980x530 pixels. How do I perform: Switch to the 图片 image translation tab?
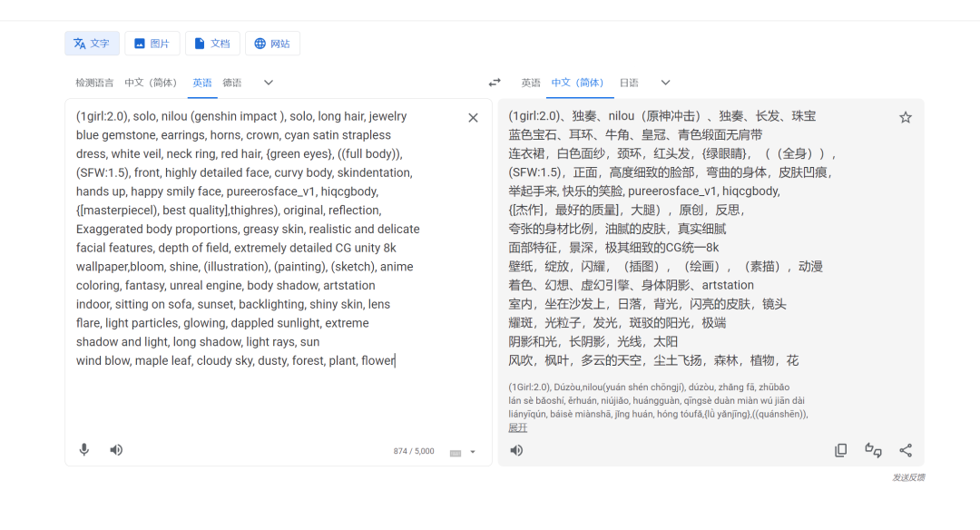(152, 44)
